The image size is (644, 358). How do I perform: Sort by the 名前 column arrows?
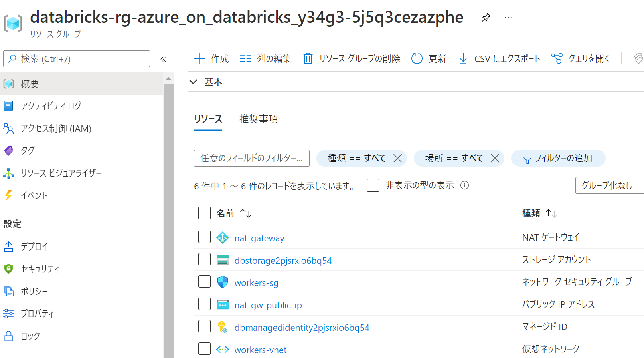[x=246, y=213]
